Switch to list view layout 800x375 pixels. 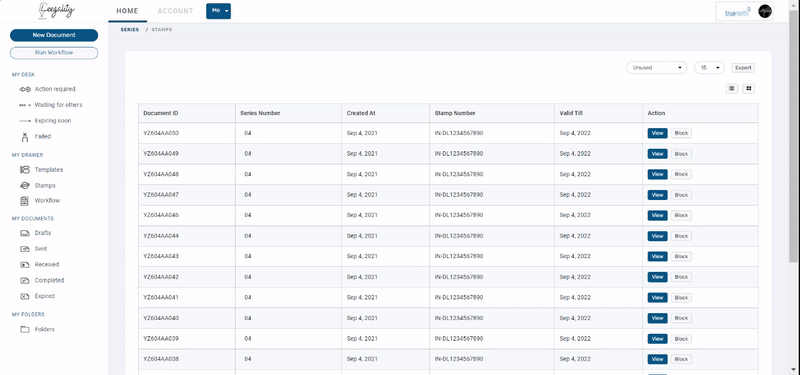pos(732,89)
